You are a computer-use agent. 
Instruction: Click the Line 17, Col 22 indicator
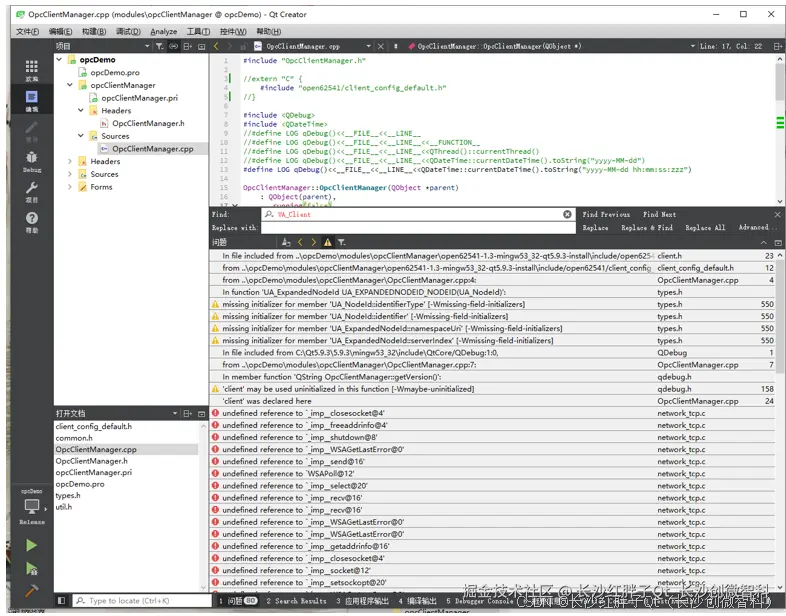[731, 46]
